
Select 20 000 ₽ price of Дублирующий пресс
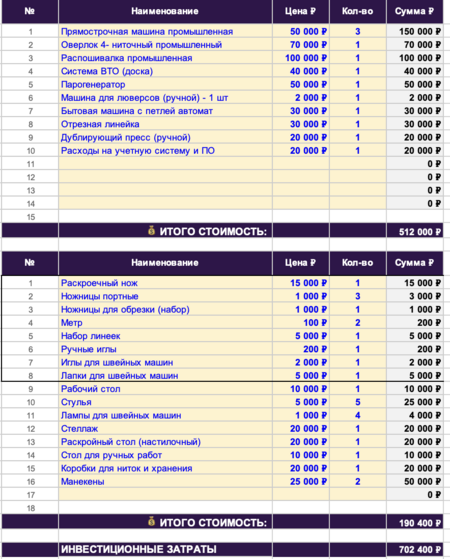click(301, 137)
